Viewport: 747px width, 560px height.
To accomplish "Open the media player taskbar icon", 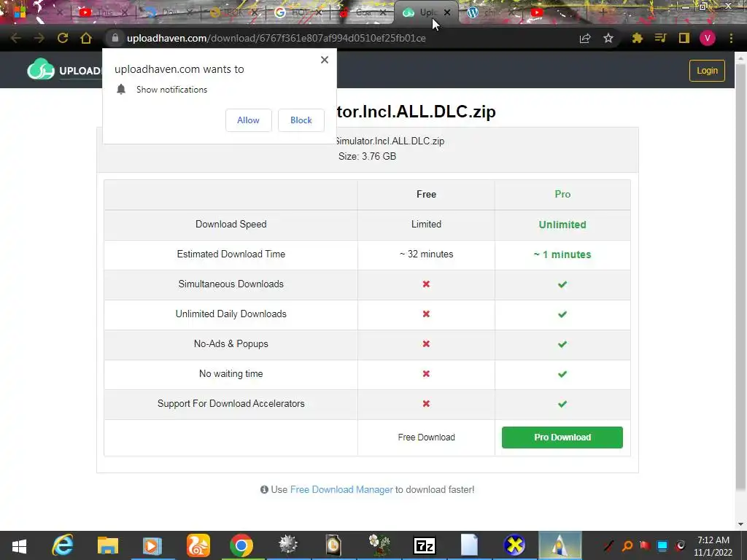I will click(x=152, y=545).
